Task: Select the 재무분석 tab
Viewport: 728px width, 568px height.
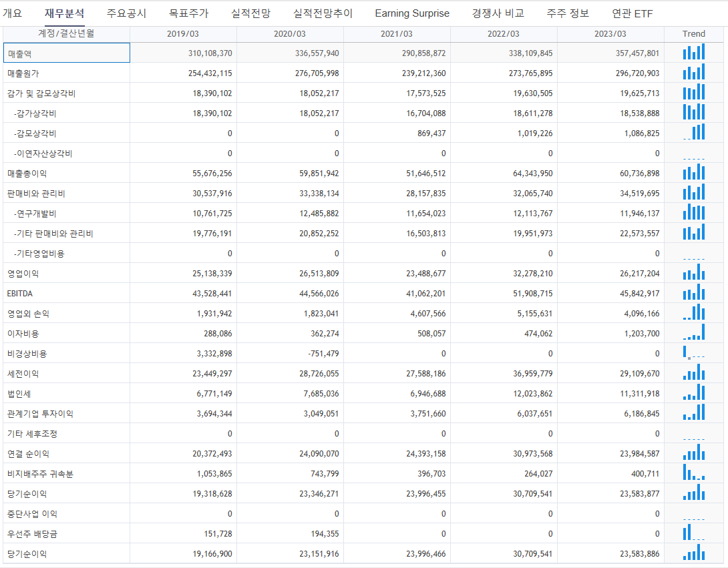Action: [x=65, y=13]
